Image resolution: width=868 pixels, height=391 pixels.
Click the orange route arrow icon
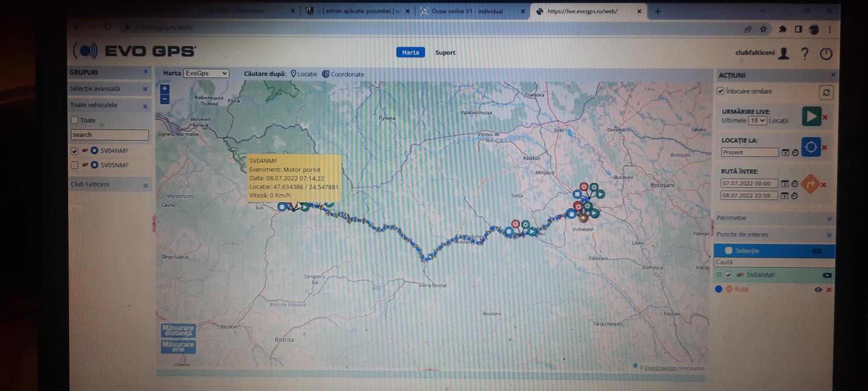click(810, 184)
